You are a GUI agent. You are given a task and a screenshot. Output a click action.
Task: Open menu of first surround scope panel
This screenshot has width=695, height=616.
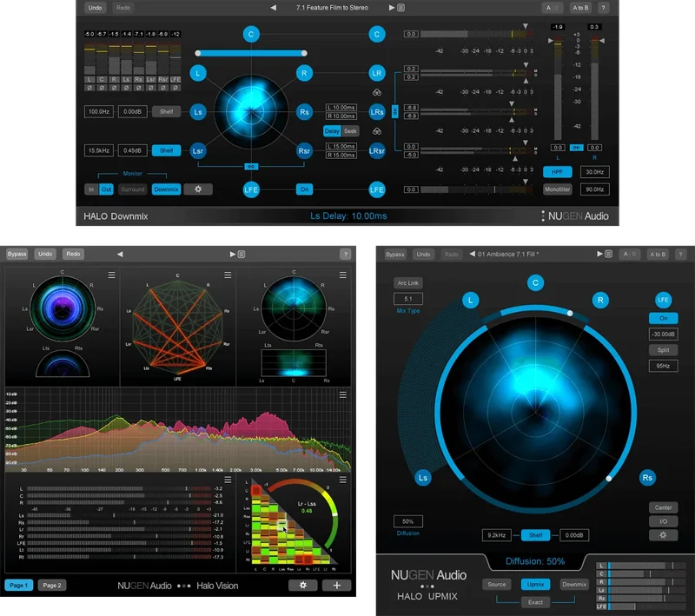pos(112,275)
